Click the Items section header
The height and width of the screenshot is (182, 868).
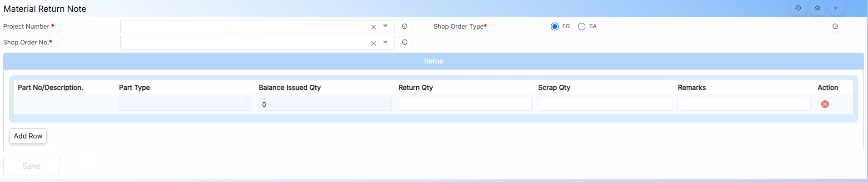point(433,61)
